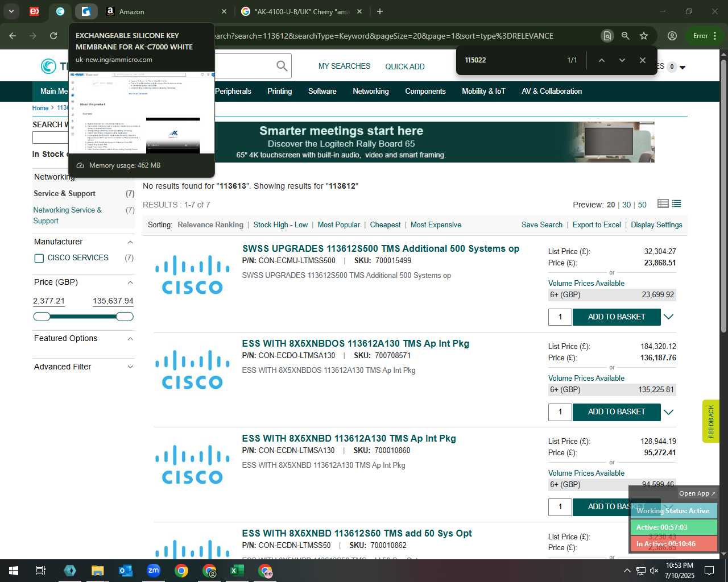Open Task View on the taskbar
Screen dimensions: 728x582
pyautogui.click(x=41, y=571)
